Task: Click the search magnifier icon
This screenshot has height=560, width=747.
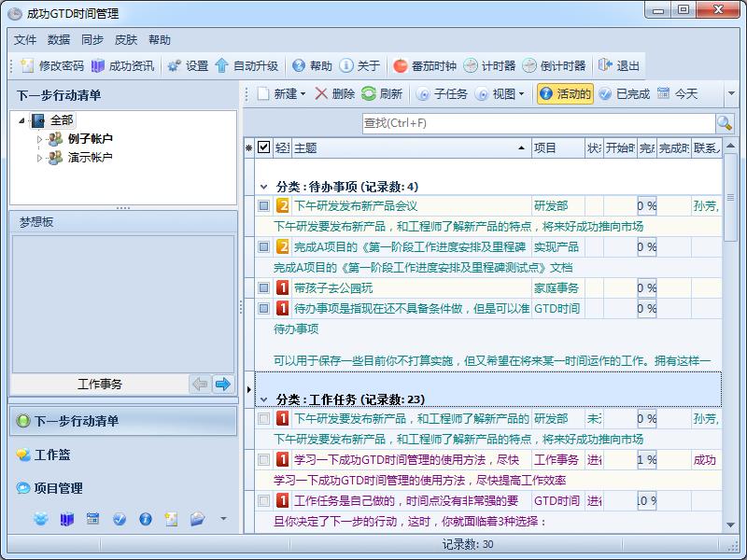Action: (x=725, y=123)
